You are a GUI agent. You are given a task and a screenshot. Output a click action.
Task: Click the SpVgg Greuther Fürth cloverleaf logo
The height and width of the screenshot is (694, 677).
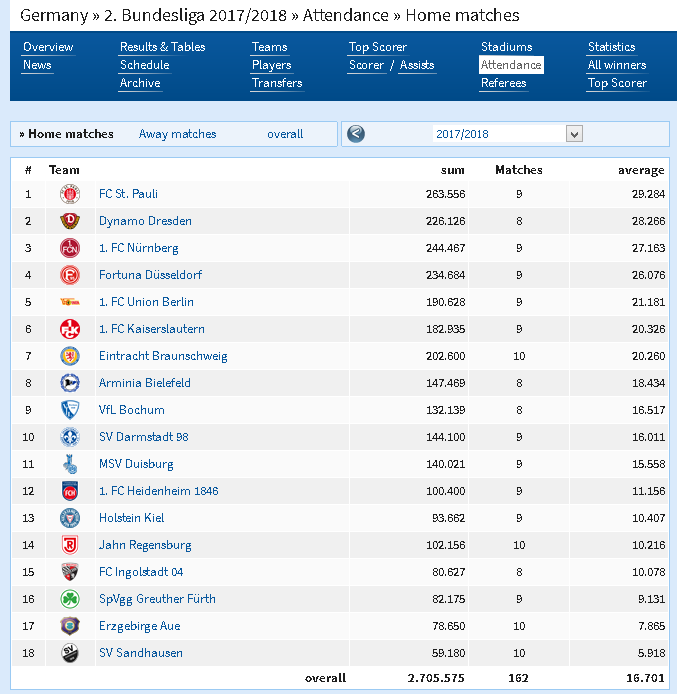point(70,599)
